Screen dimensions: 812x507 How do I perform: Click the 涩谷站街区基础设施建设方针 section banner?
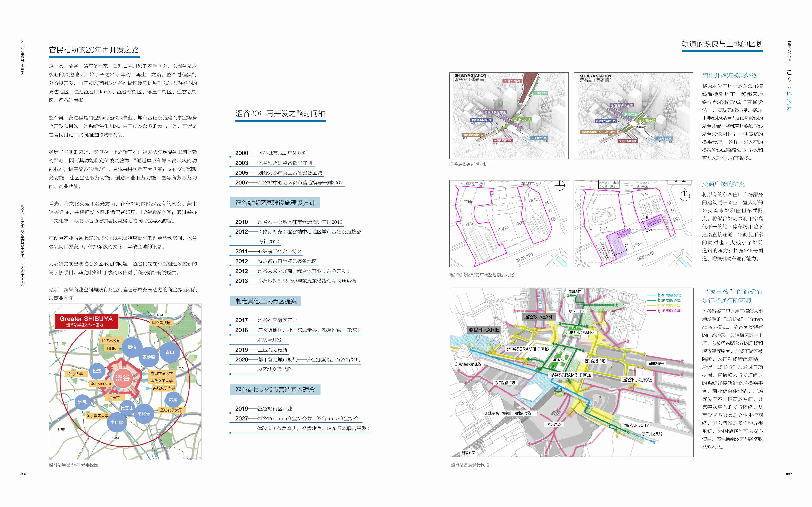tap(275, 203)
